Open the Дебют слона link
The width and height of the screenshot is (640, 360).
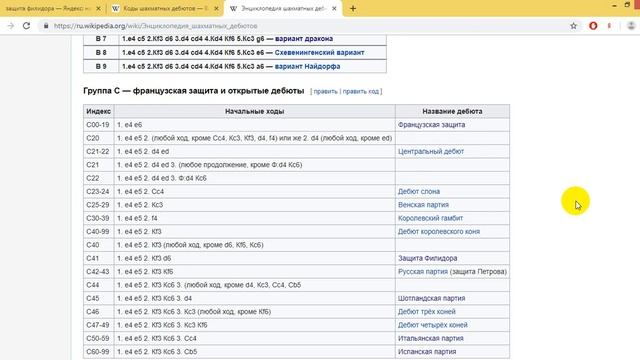pos(419,191)
